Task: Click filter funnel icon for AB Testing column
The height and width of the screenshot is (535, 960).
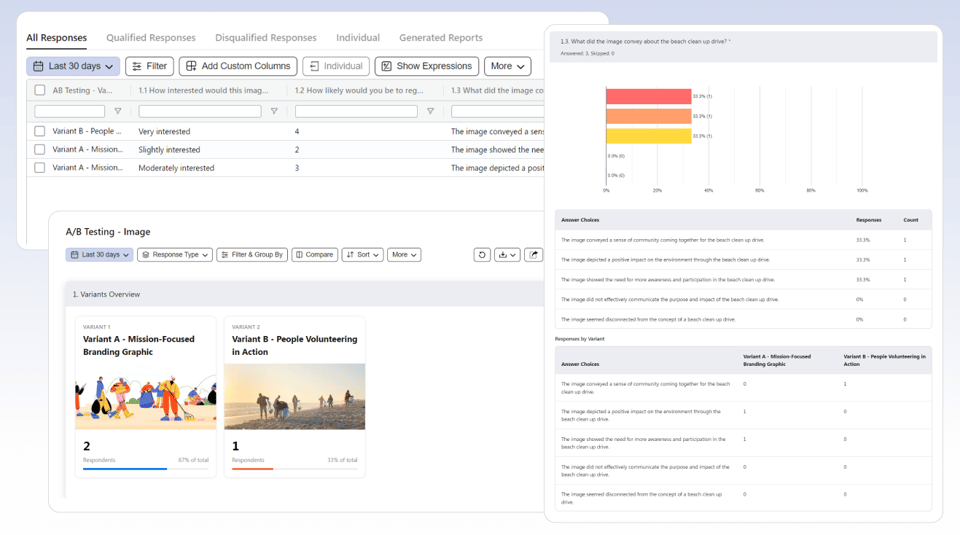Action: coord(118,111)
